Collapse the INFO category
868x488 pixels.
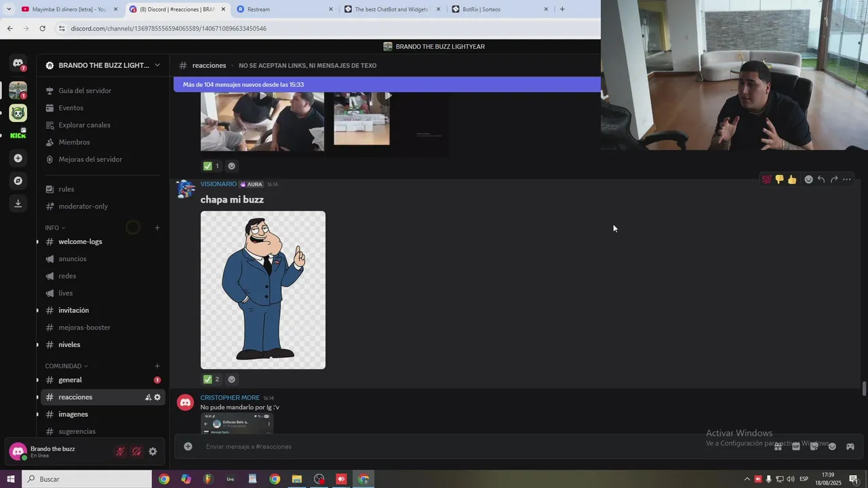coord(56,228)
